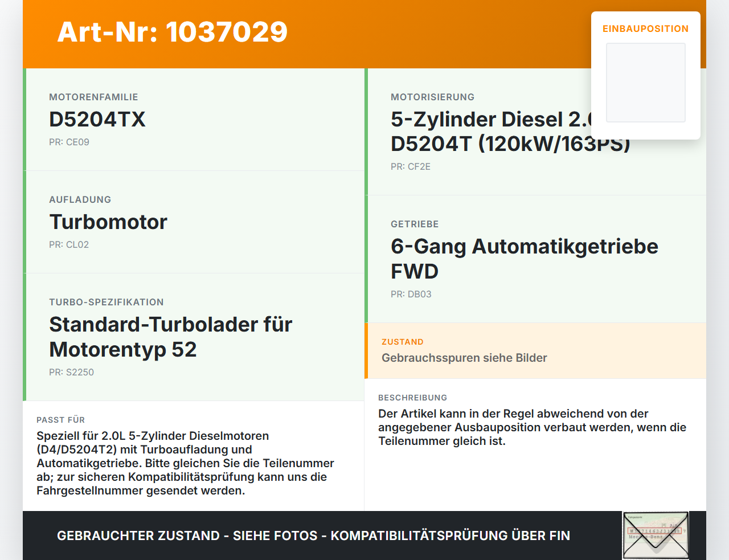Click the PASST FÜR heading

point(60,420)
